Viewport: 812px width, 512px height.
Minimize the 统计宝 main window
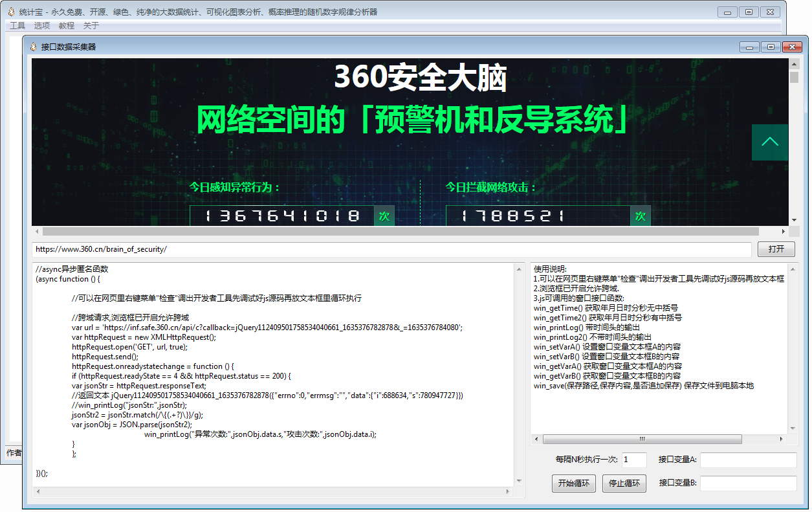(728, 12)
